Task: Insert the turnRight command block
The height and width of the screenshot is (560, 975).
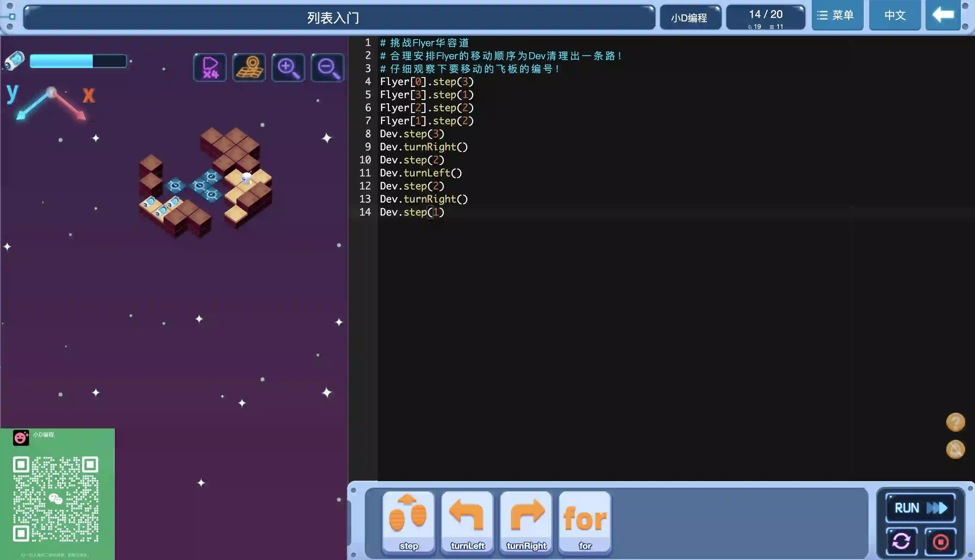Action: pos(526,522)
